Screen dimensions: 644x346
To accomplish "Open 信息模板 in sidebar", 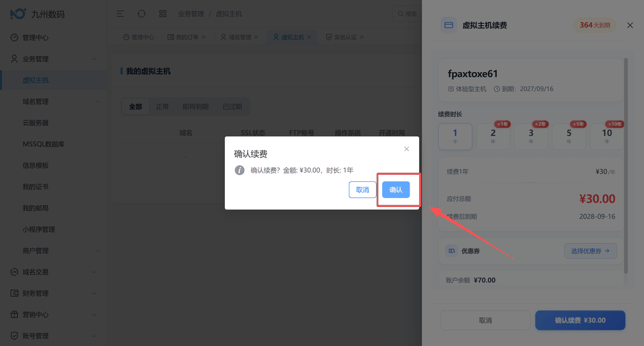I will tap(53, 166).
